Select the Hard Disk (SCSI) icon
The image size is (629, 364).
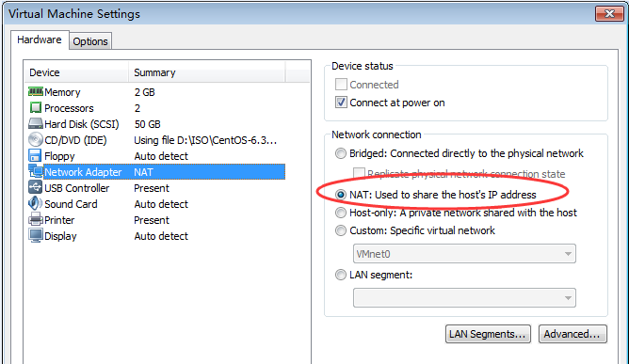point(35,123)
